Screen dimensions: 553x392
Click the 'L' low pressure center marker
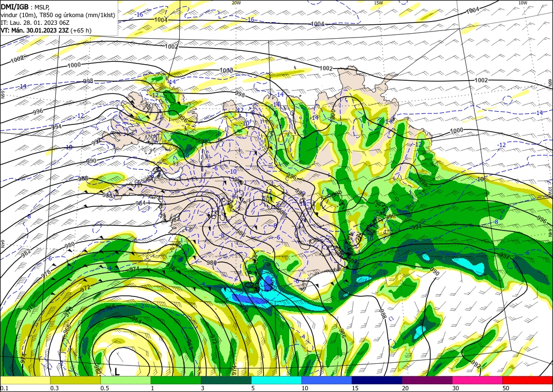(x=117, y=371)
